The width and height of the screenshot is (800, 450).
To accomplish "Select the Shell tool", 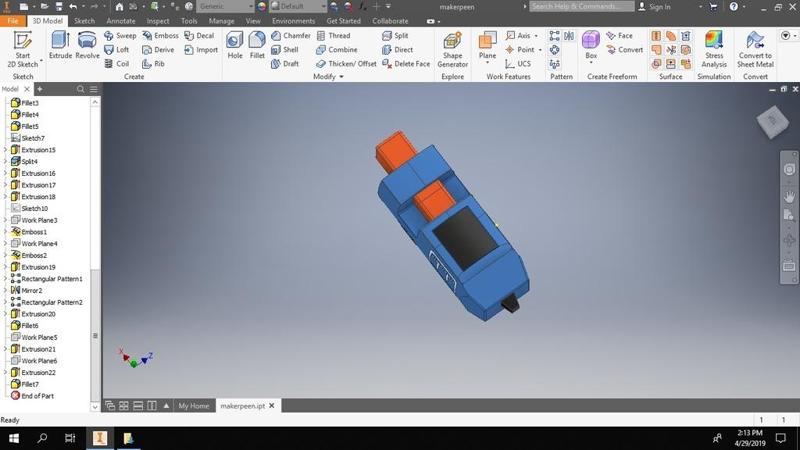I will 285,49.
